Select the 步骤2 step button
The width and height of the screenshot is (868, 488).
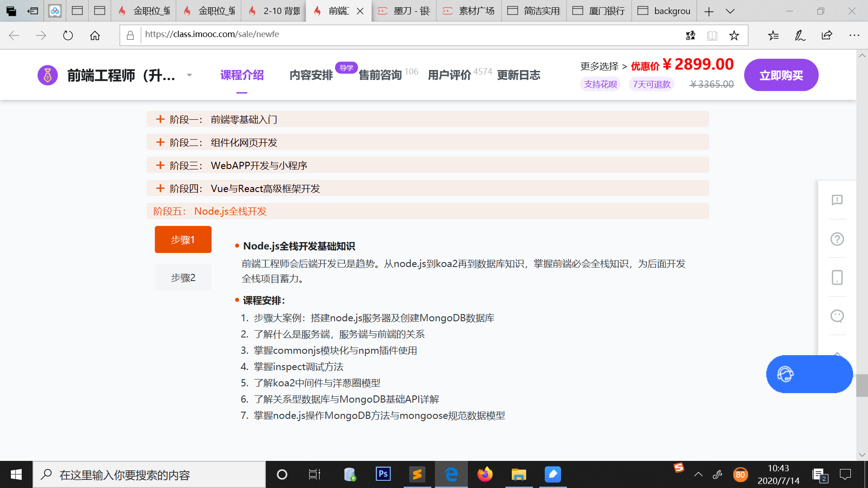tap(183, 277)
